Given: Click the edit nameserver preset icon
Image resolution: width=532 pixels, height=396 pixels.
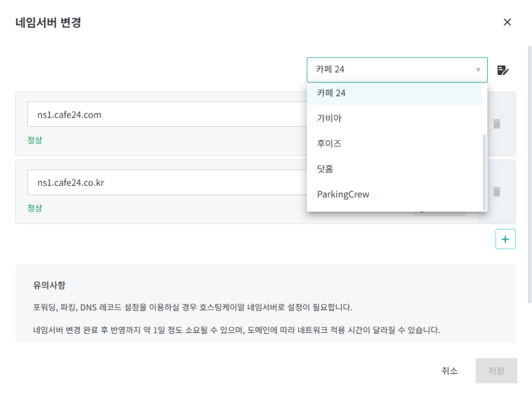Looking at the screenshot, I should click(502, 70).
